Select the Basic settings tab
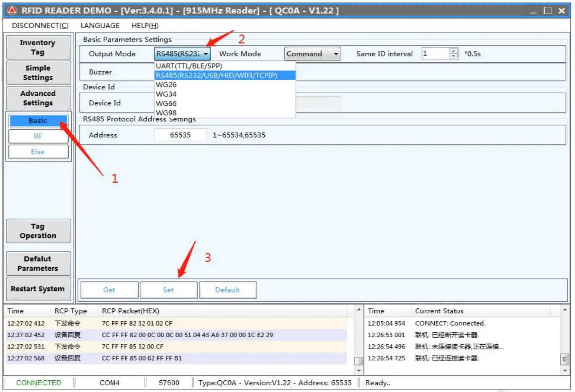Viewport: 575px width, 392px height. coord(38,120)
